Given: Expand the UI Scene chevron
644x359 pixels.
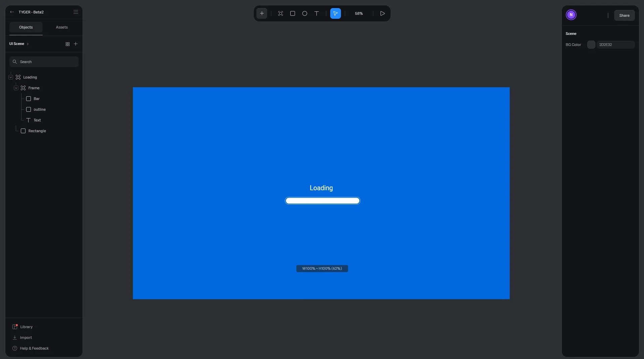Looking at the screenshot, I should (x=28, y=44).
